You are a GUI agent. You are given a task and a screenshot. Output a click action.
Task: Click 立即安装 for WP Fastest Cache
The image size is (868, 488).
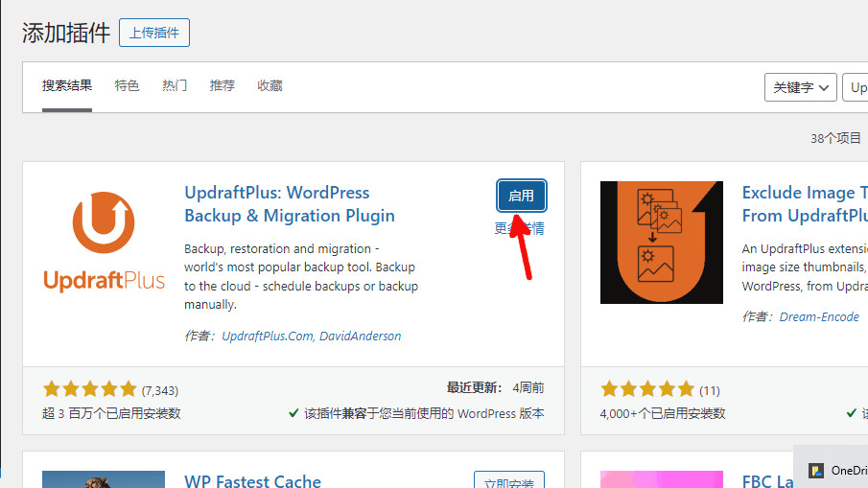click(509, 481)
